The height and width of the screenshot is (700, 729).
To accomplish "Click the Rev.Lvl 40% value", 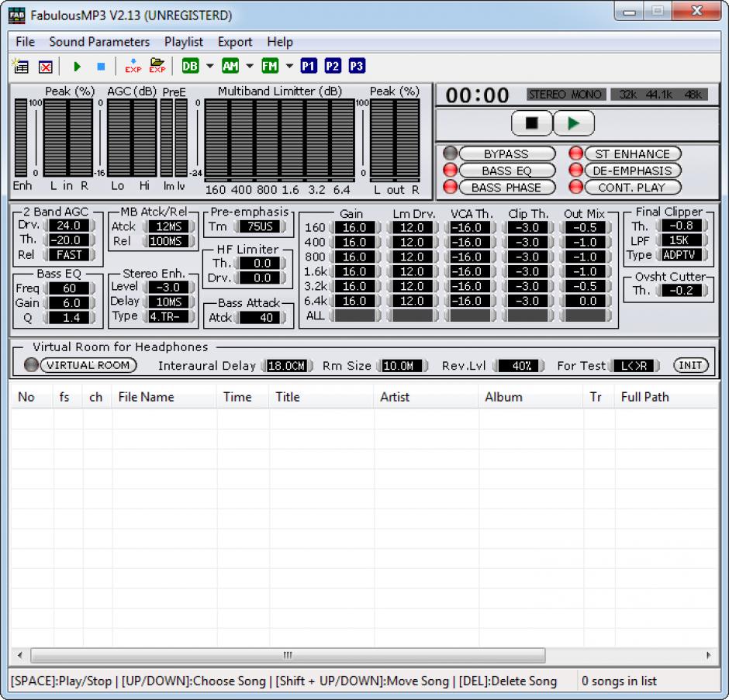I will click(519, 366).
